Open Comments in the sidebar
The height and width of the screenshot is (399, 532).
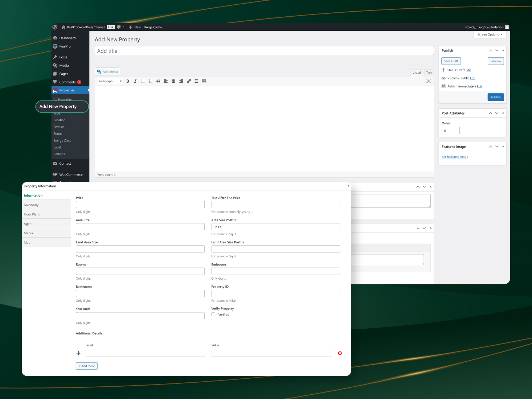click(67, 82)
